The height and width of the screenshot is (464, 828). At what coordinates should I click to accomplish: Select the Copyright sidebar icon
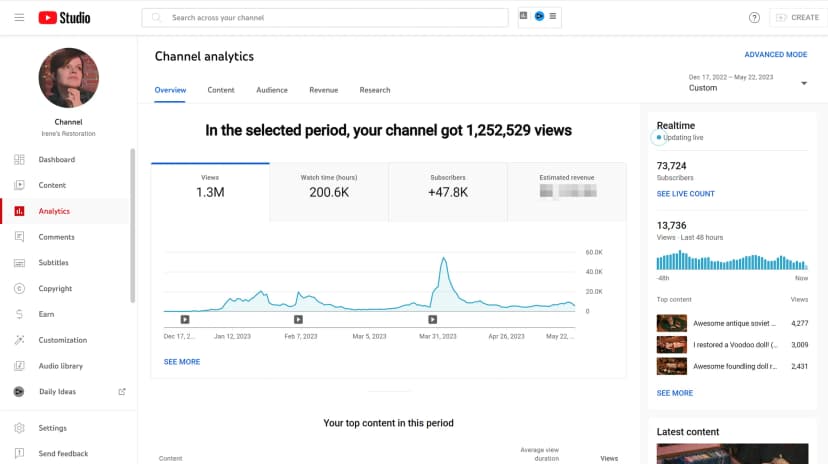tap(19, 288)
